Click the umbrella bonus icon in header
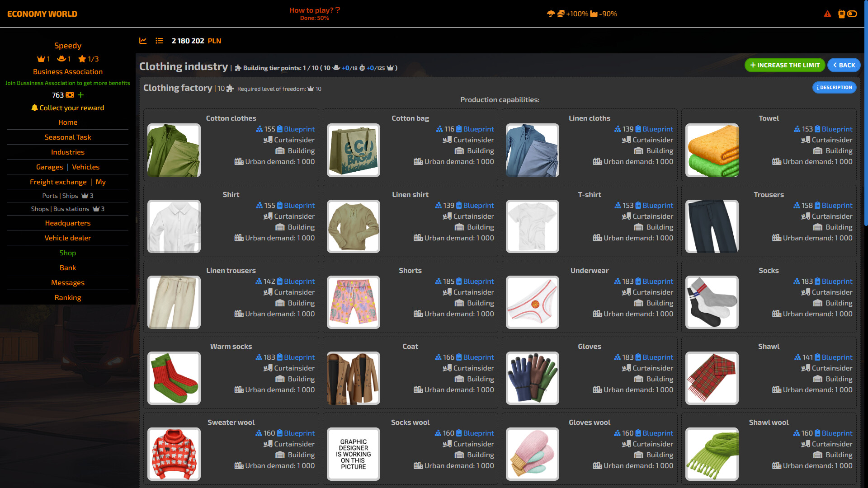This screenshot has width=868, height=488. pyautogui.click(x=551, y=14)
